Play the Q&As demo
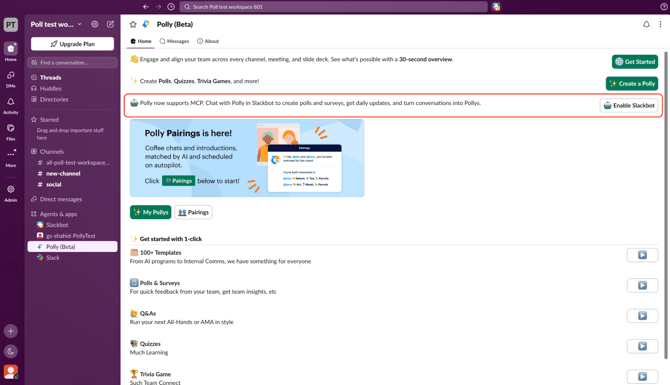Screen dimensions: 670x385 click(x=642, y=315)
